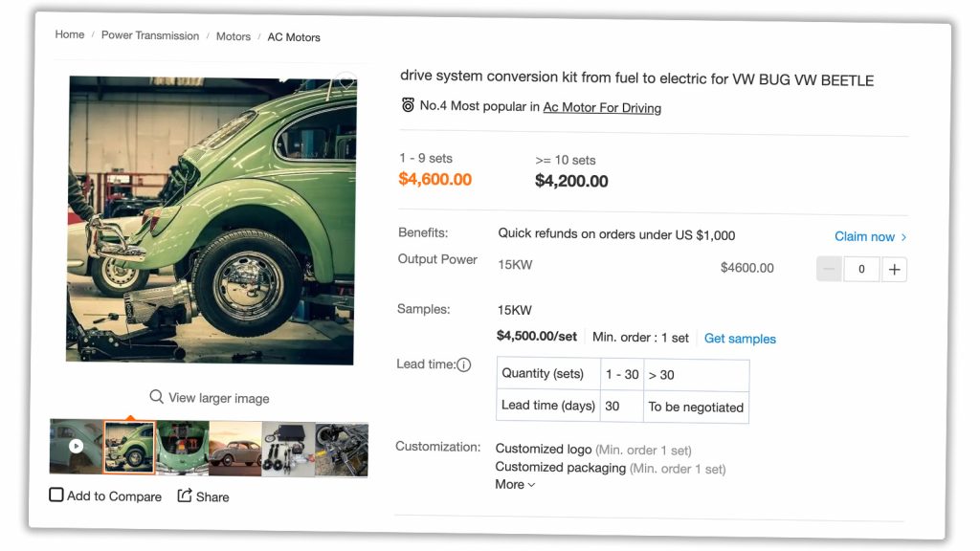The width and height of the screenshot is (980, 551).
Task: Click Get samples
Action: pyautogui.click(x=740, y=339)
